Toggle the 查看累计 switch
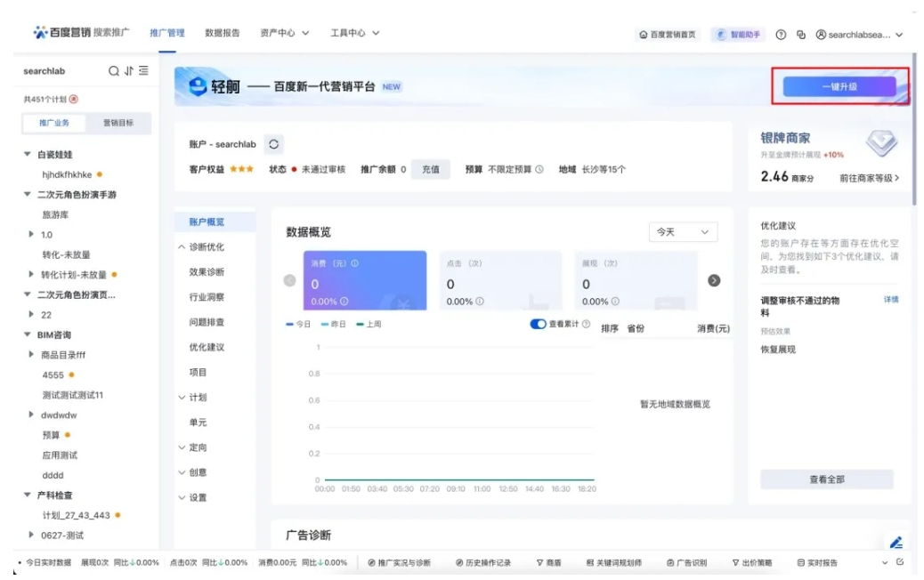The width and height of the screenshot is (924, 580). [x=538, y=324]
